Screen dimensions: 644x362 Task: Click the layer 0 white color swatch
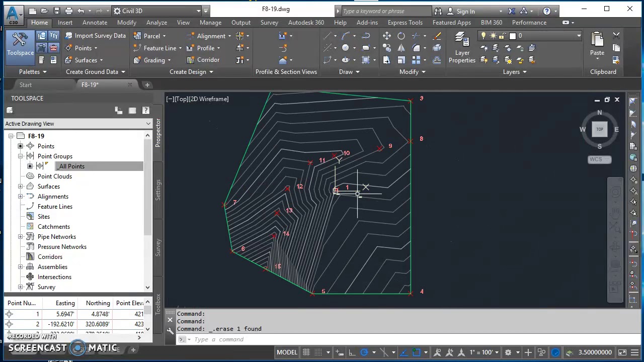pyautogui.click(x=513, y=36)
